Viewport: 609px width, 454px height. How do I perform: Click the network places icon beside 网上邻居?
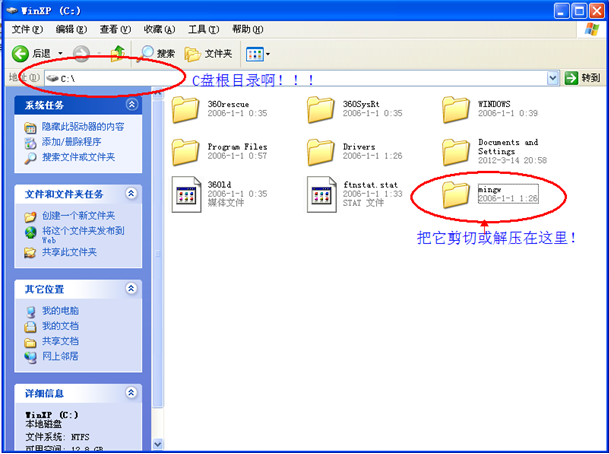30,357
